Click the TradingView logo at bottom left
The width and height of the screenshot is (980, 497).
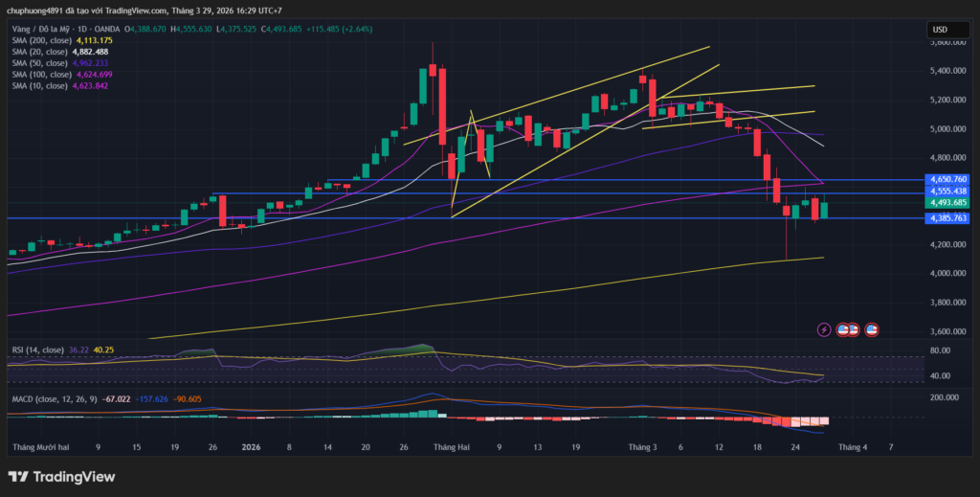point(61,477)
